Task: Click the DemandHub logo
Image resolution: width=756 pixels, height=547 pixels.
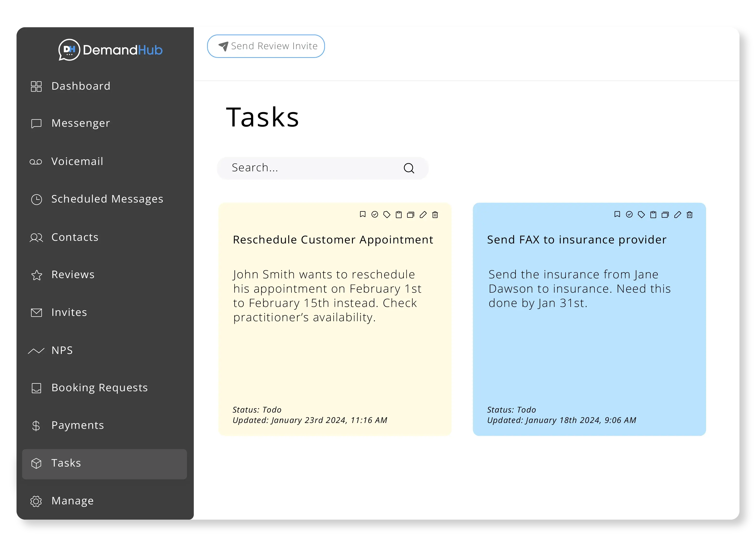Action: 110,50
